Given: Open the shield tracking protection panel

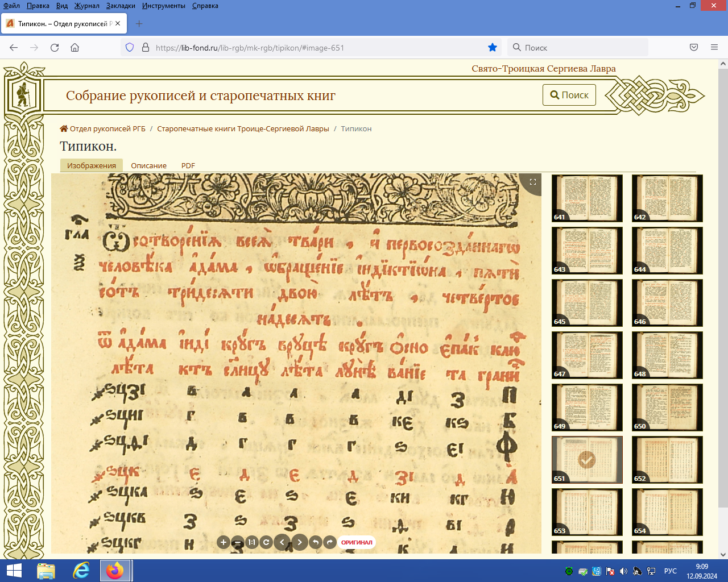Looking at the screenshot, I should coord(130,48).
